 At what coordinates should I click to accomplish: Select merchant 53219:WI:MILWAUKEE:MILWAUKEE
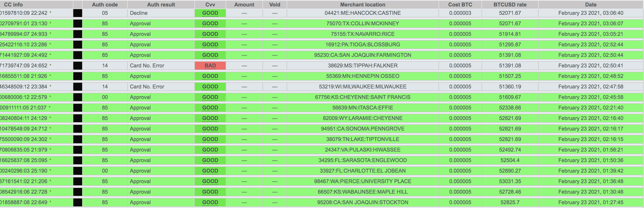[x=362, y=87]
